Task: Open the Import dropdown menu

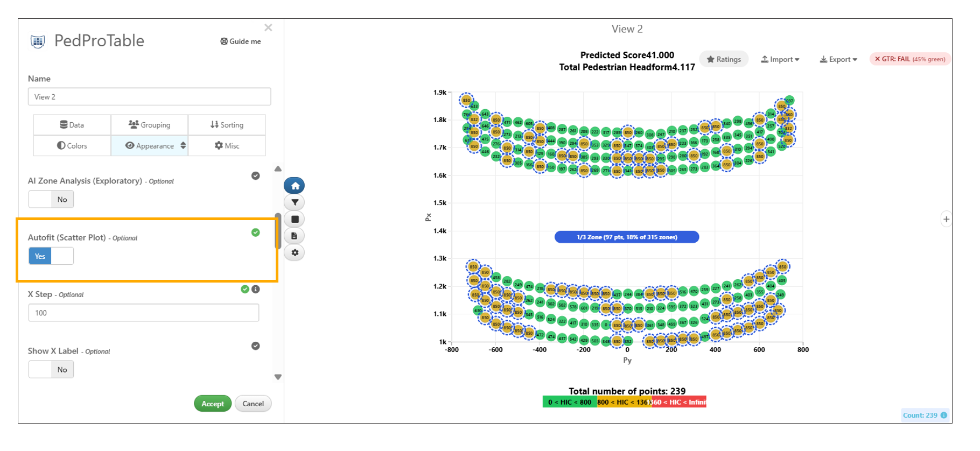Action: coord(780,59)
